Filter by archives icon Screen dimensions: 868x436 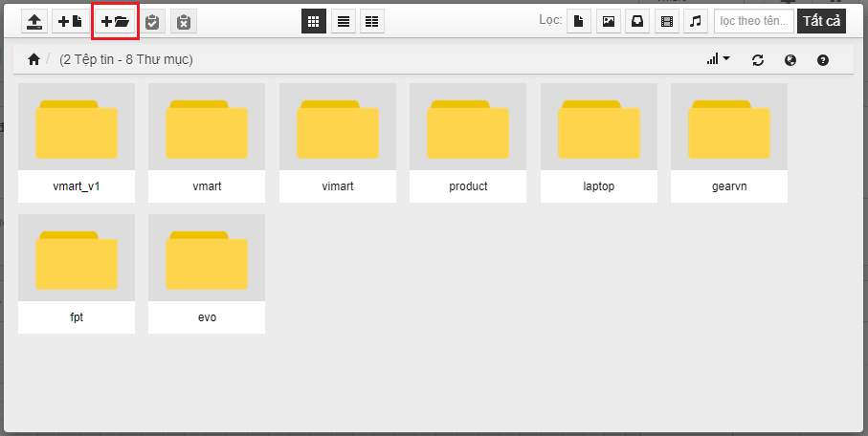tap(637, 22)
